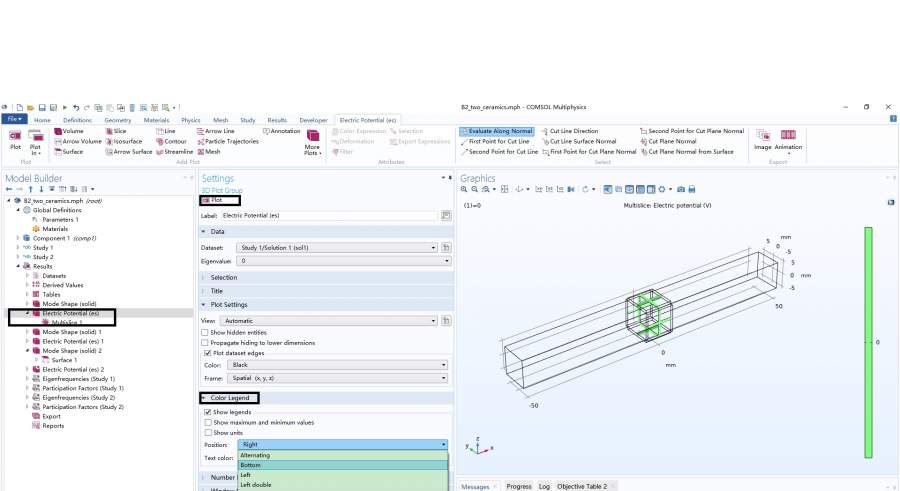Switch to the Geometry ribbon tab

coord(118,120)
